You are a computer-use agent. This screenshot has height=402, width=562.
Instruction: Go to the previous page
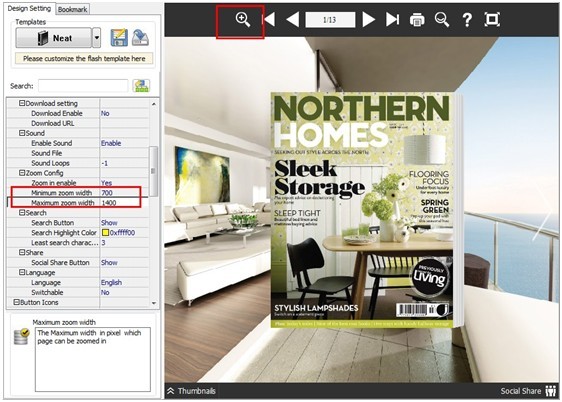click(293, 19)
